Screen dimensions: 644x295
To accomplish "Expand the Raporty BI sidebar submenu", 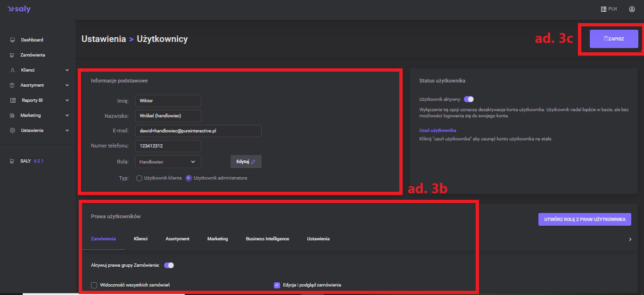I will pyautogui.click(x=67, y=100).
